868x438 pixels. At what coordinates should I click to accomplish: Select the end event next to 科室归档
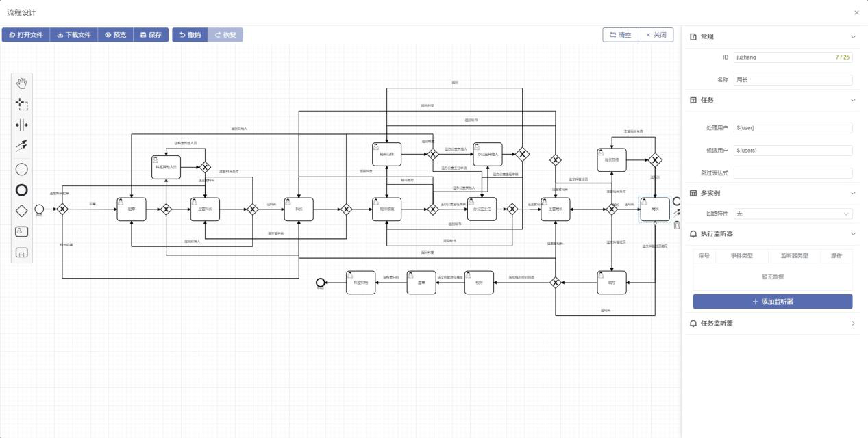pyautogui.click(x=320, y=283)
